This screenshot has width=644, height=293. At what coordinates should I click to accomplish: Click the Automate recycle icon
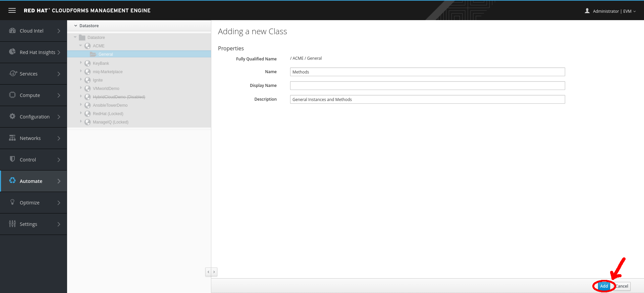(12, 181)
